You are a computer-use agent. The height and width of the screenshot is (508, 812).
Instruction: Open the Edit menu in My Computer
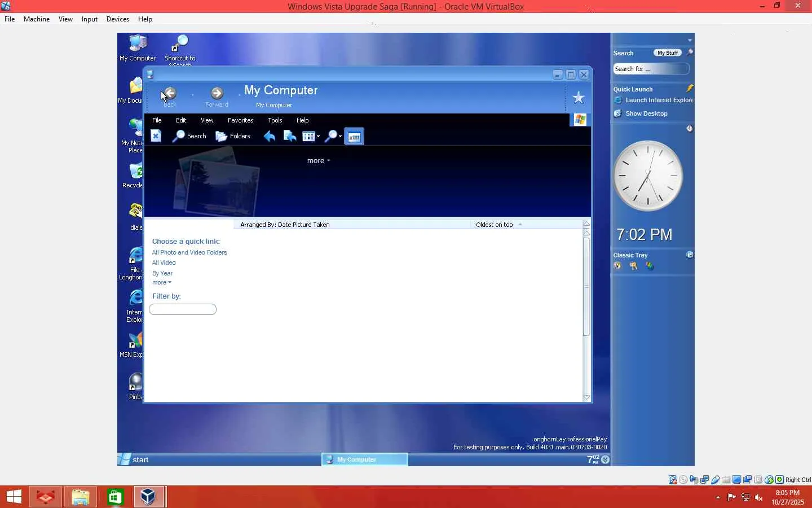[181, 120]
